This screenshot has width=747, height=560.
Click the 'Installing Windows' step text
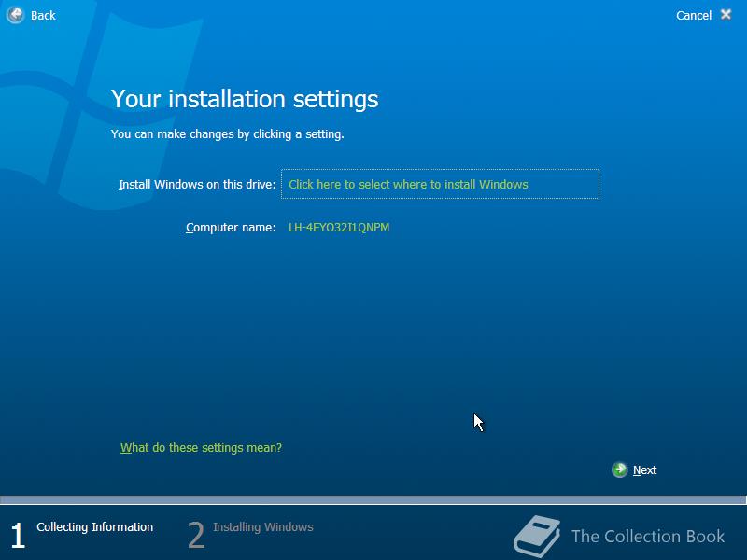(263, 527)
